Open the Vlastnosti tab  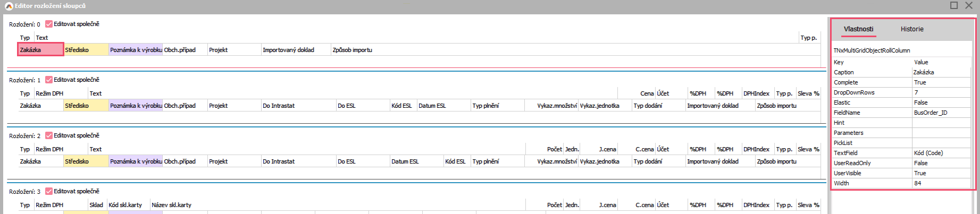pos(858,29)
